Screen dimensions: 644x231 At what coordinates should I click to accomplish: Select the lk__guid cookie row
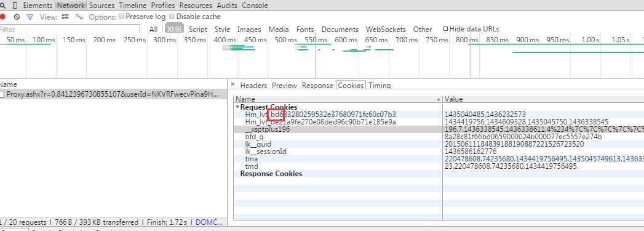click(x=439, y=144)
